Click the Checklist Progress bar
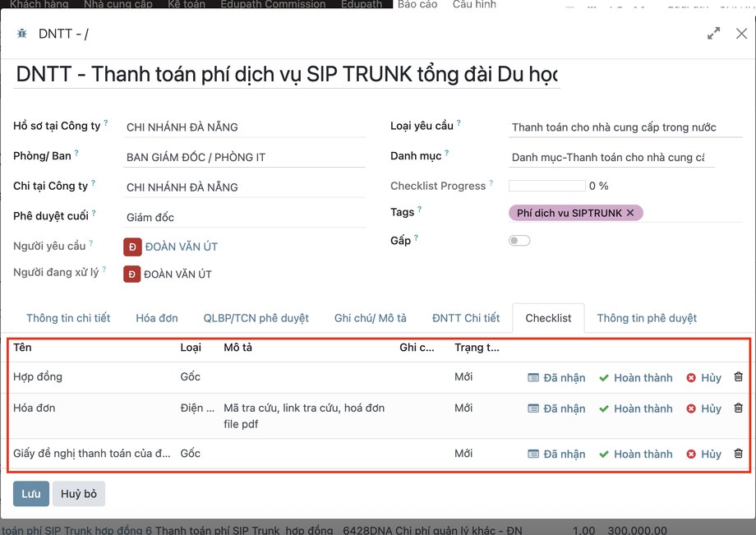This screenshot has height=535, width=756. pos(546,186)
